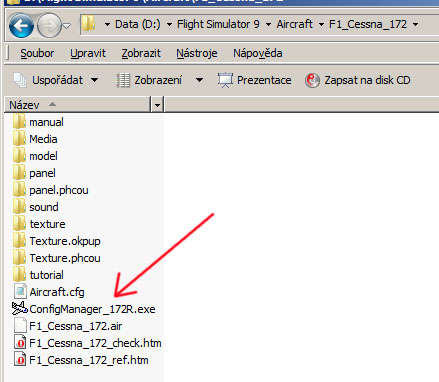Click the ConfigManager_172R.exe airplane icon
Screen dimensions: 439x382
coord(19,308)
